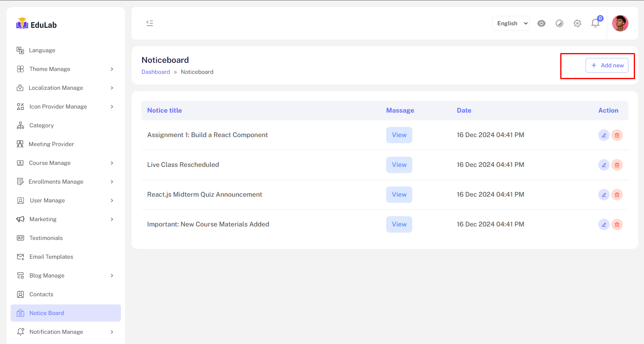Click the Add new button
644x344 pixels.
point(607,65)
